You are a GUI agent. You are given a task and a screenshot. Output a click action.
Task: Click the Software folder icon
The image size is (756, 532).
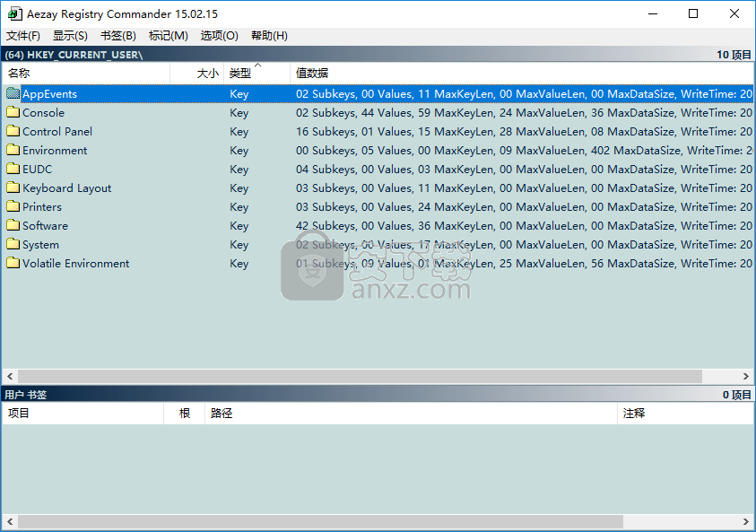[13, 225]
